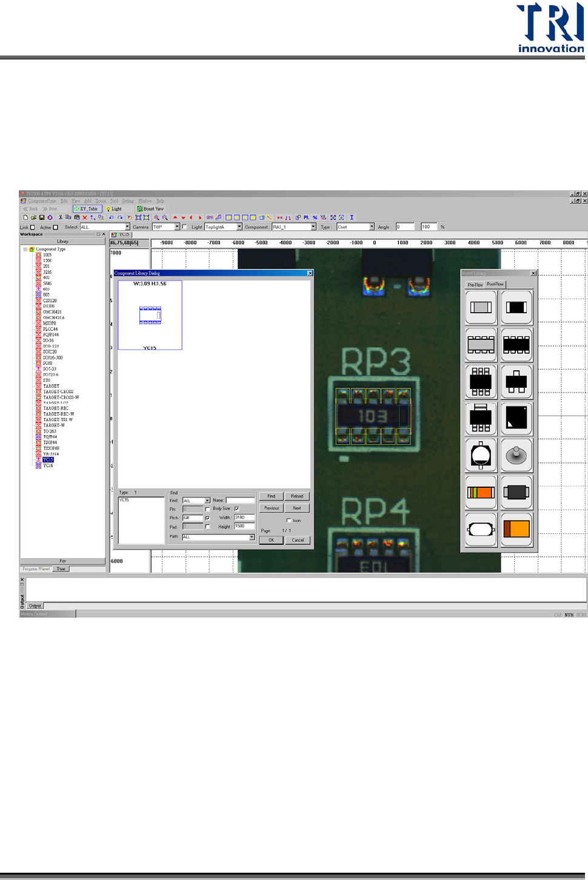The image size is (588, 880).
Task: Pick the white oval crystal model icon
Action: [481, 529]
